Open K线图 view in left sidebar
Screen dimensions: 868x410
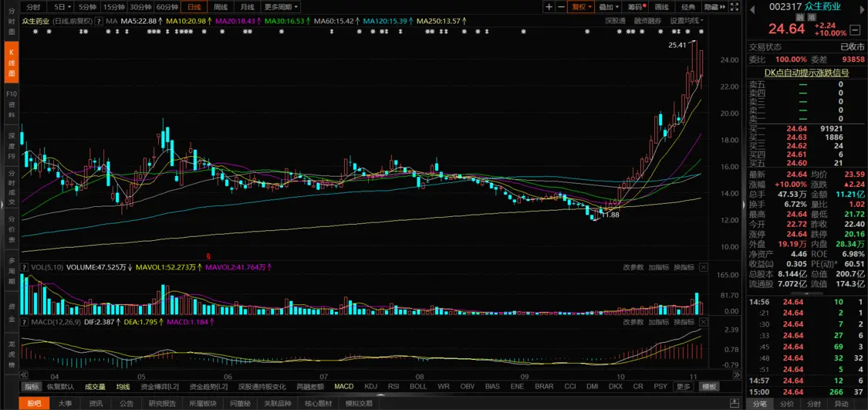tap(12, 63)
